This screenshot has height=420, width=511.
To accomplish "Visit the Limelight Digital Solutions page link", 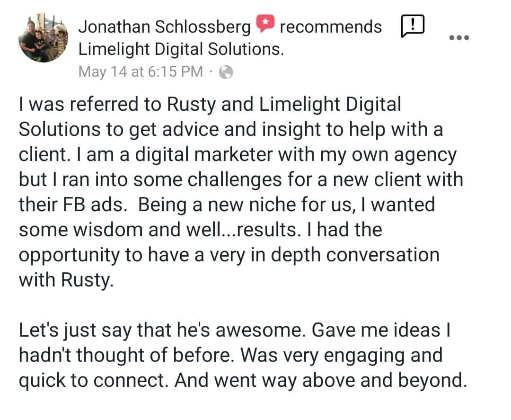I will pyautogui.click(x=181, y=49).
